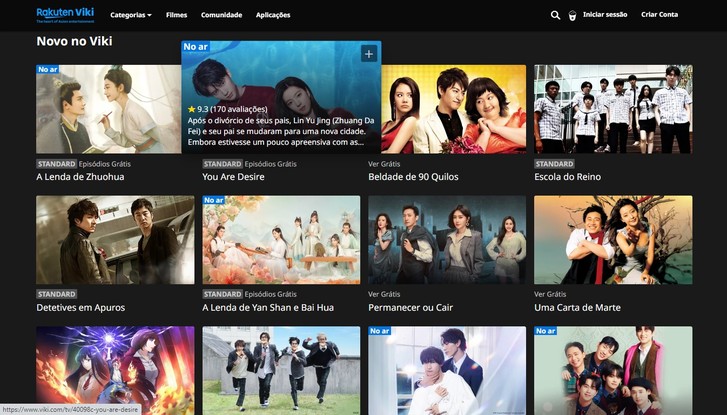Open Beldade de 90 Quilos title

pos(413,177)
